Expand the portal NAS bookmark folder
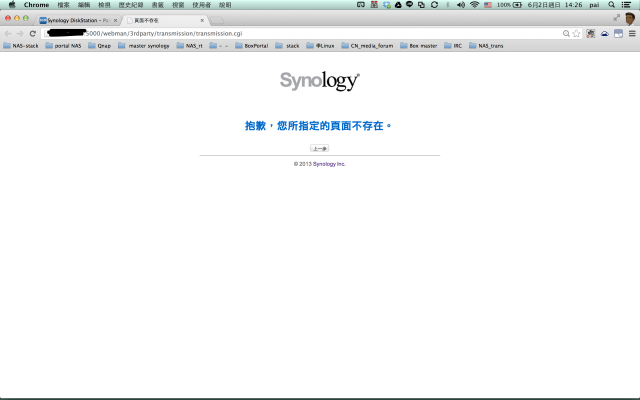The image size is (640, 400). [63, 46]
